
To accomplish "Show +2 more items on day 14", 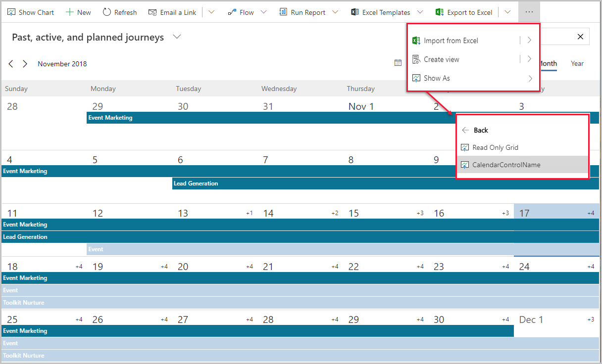I will (x=335, y=213).
